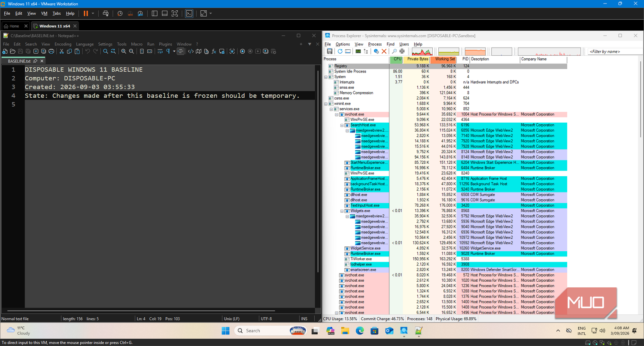Viewport: 644px width, 346px height.
Task: Open the Users menu in Process Explorer
Action: pyautogui.click(x=404, y=44)
